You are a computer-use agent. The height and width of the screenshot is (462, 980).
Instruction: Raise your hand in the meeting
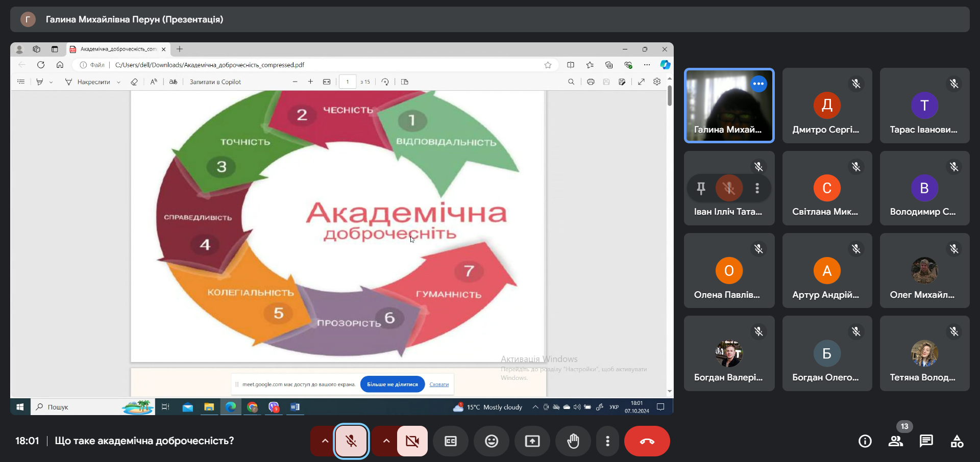573,441
